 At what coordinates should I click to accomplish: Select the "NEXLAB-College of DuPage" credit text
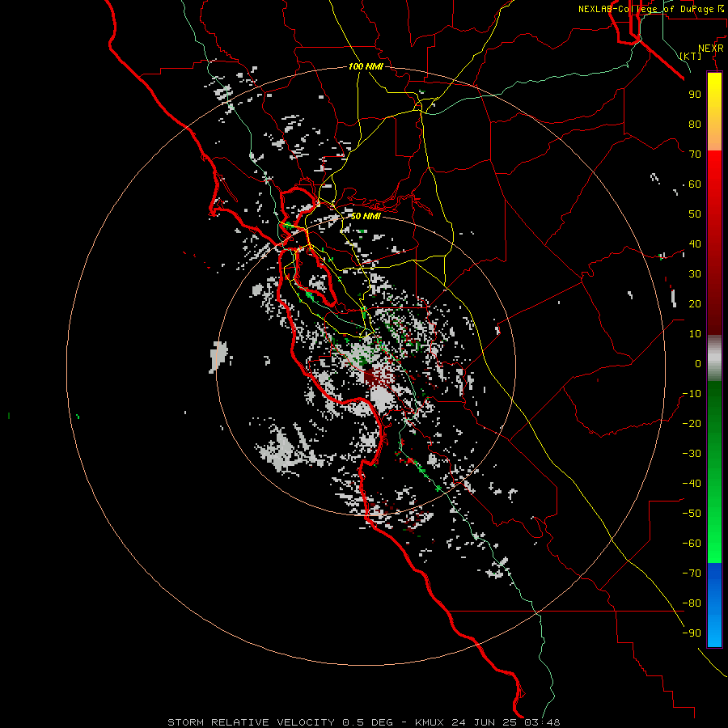coord(645,9)
